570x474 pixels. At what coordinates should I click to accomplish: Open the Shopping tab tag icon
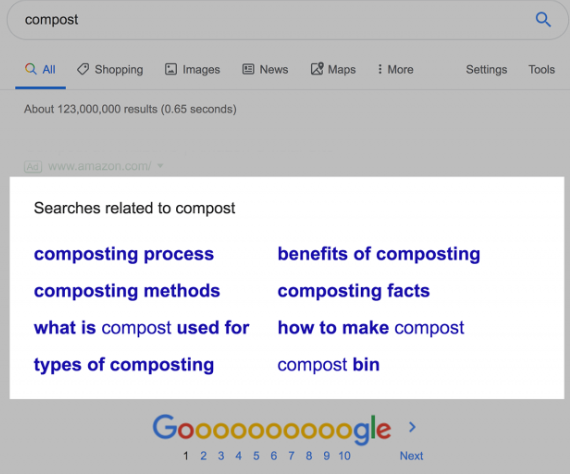click(83, 69)
